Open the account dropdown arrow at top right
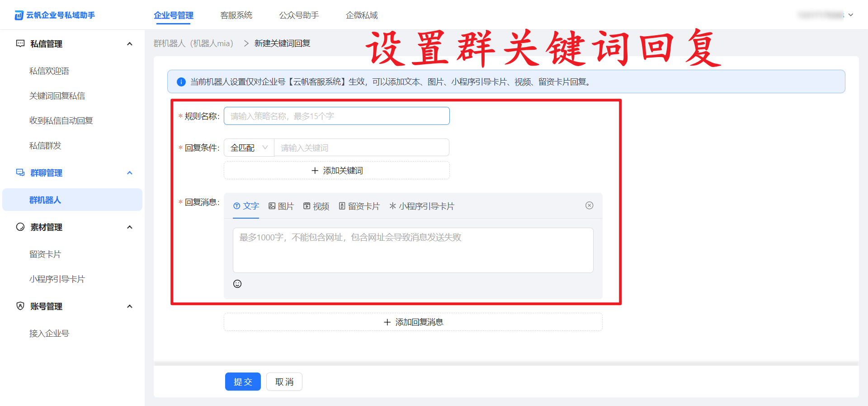868x406 pixels. [x=851, y=15]
